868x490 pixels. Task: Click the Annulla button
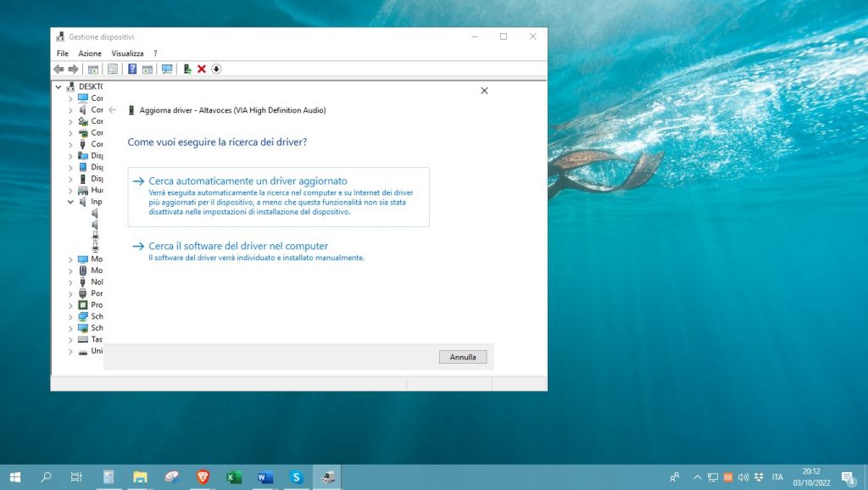point(463,357)
